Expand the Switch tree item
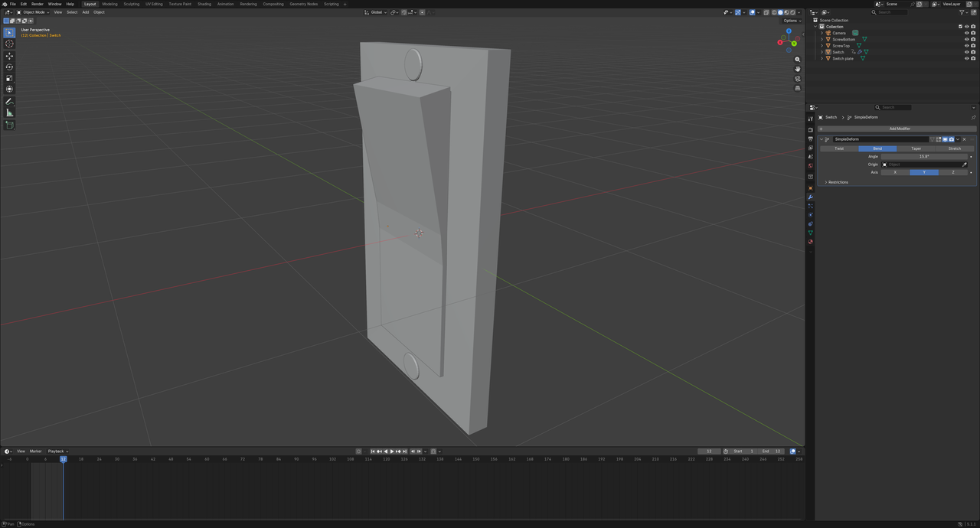980x528 pixels. [x=822, y=52]
